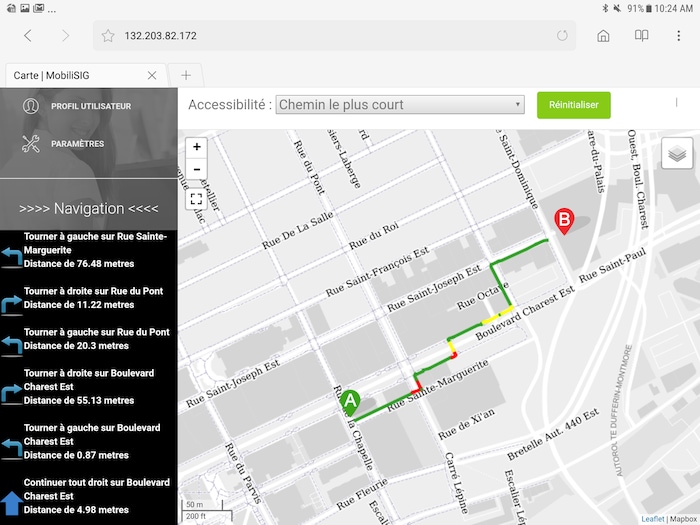This screenshot has height=525, width=700.
Task: Click the Réinitialiser button
Action: click(574, 105)
